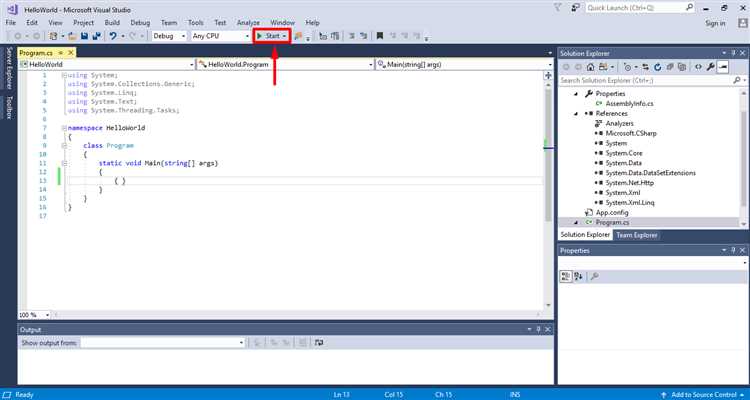Switch Properties panel to Alphabetical view
The image size is (750, 400).
(x=578, y=277)
